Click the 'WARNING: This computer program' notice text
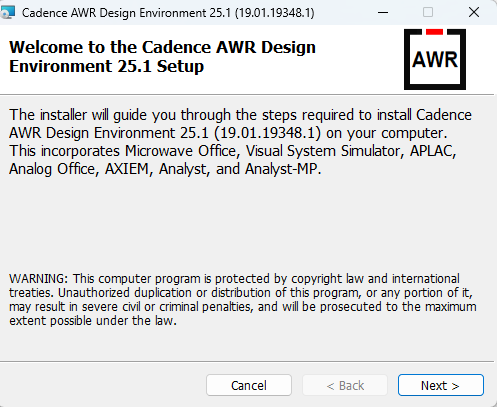Viewport: 497px width, 407px height. [243, 299]
